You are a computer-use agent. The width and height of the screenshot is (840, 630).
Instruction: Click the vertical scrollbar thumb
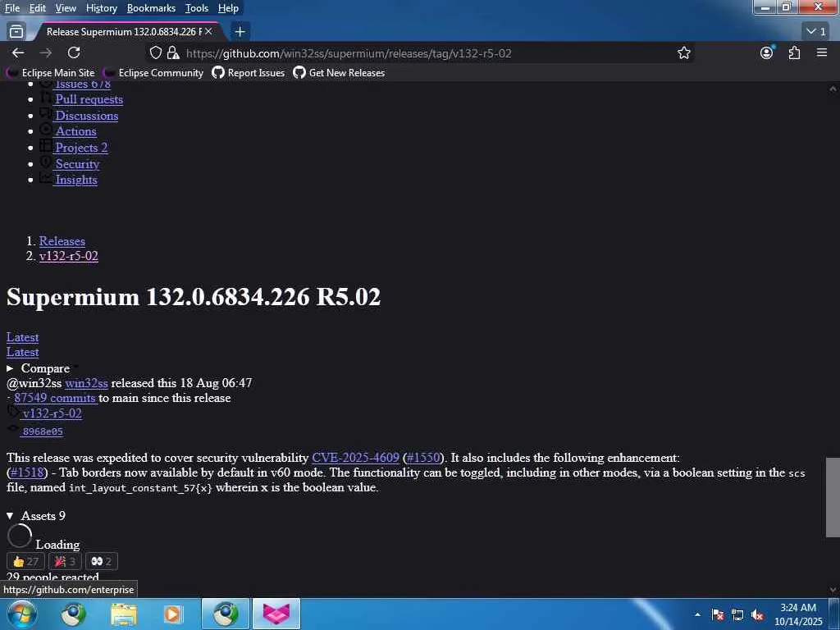tap(833, 497)
